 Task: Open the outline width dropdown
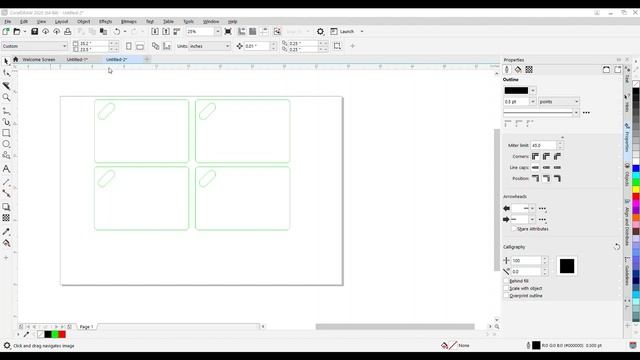coord(533,102)
